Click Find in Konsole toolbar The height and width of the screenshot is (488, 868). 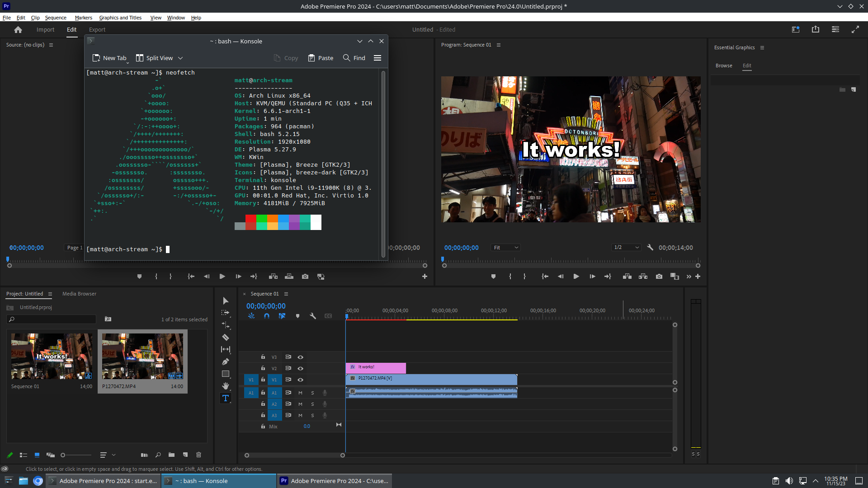354,58
